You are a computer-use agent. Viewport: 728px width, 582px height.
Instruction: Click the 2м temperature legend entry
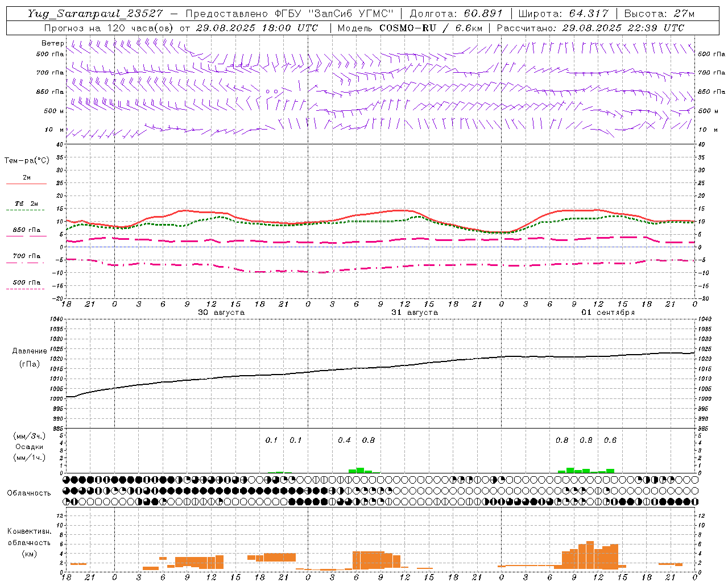(x=27, y=177)
